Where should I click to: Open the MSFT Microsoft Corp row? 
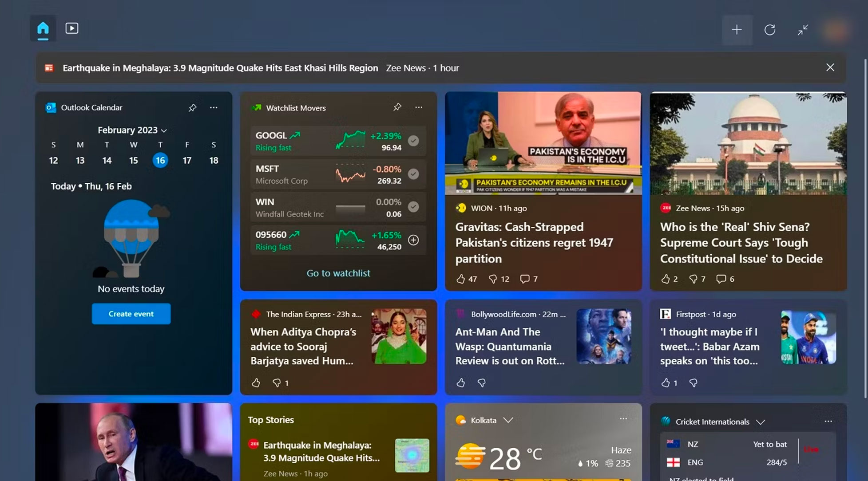[x=338, y=174]
